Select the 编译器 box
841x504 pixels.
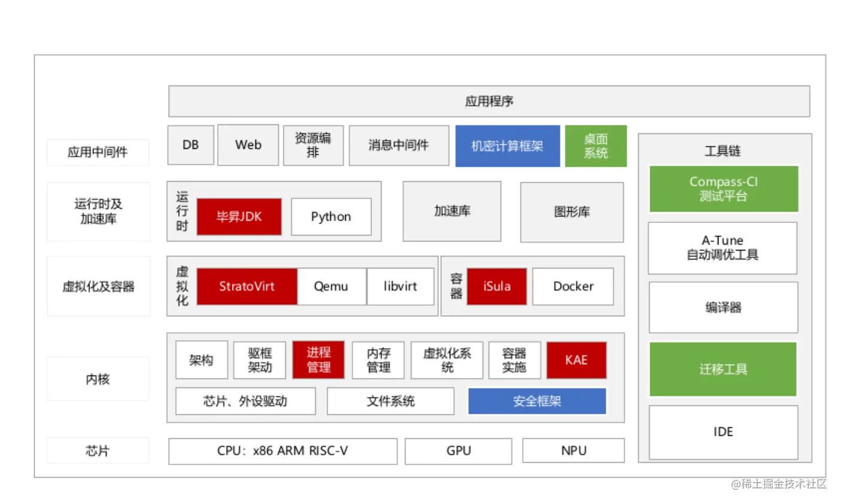coord(723,308)
